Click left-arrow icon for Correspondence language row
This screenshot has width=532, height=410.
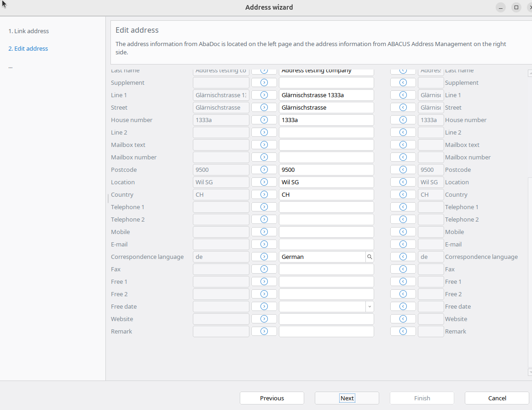pos(403,257)
